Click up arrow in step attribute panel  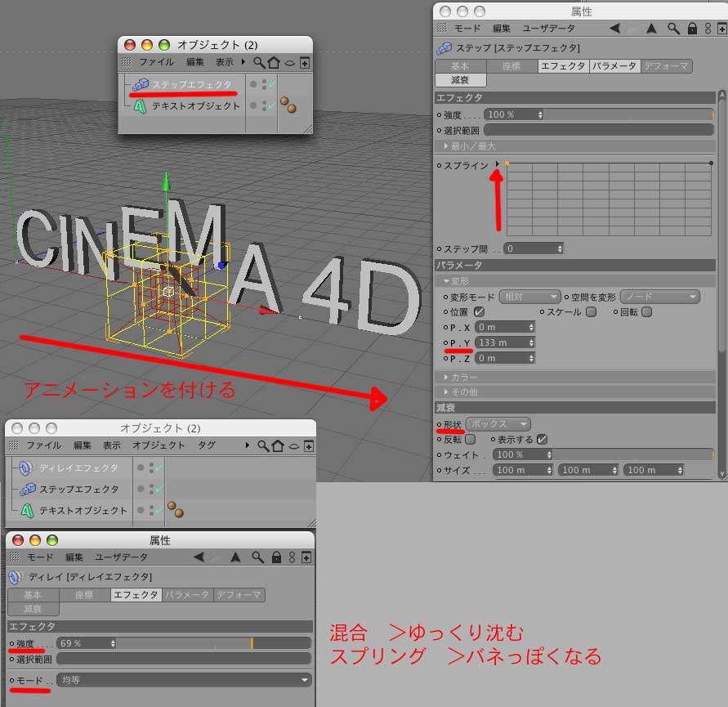tap(651, 29)
